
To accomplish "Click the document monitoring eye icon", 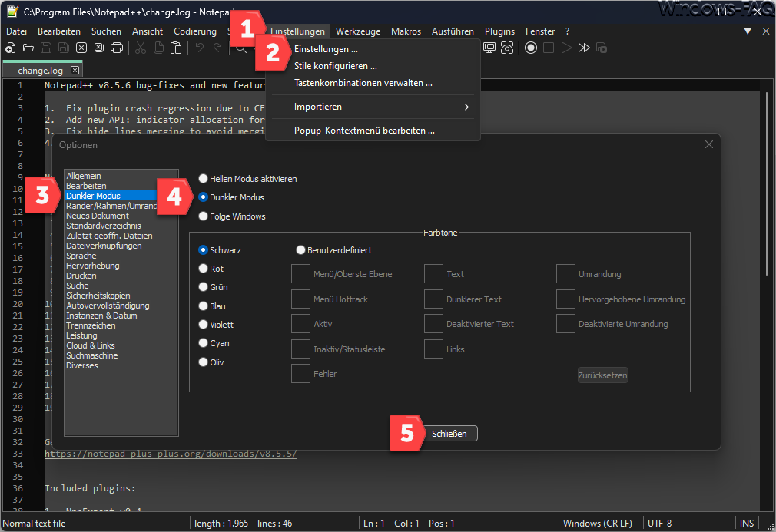I will tap(507, 48).
